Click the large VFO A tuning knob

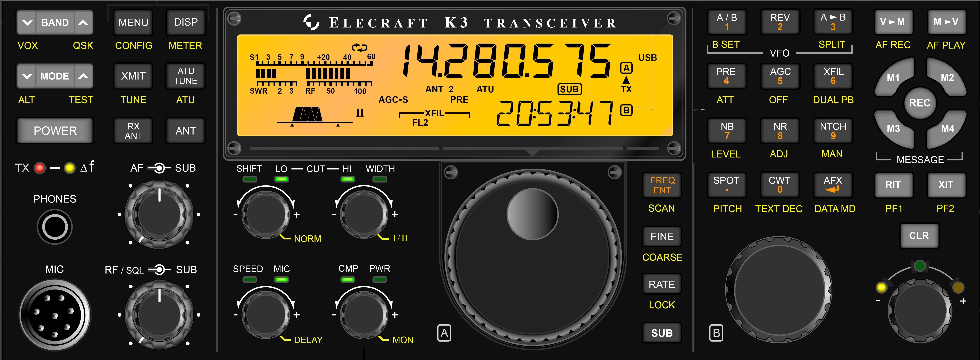(533, 258)
